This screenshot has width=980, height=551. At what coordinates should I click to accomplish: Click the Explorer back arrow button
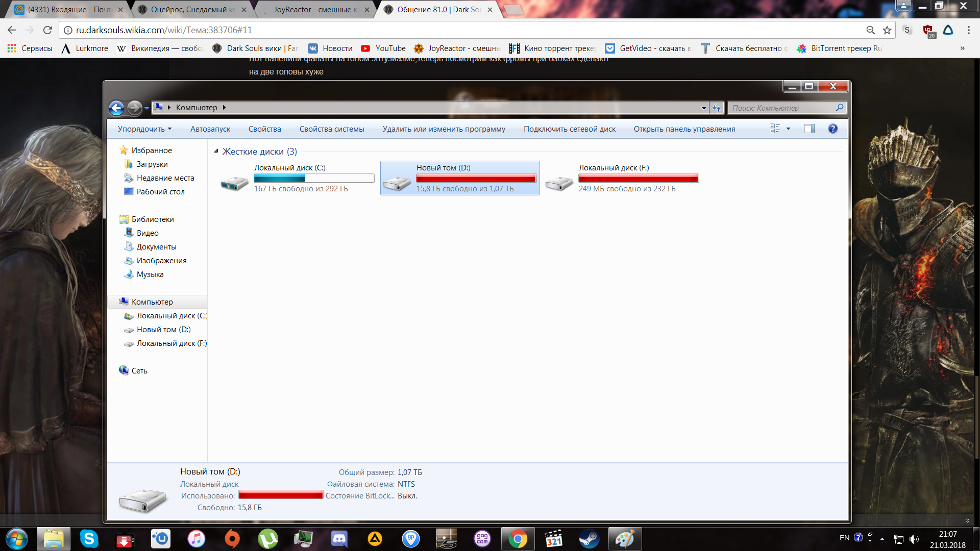116,108
